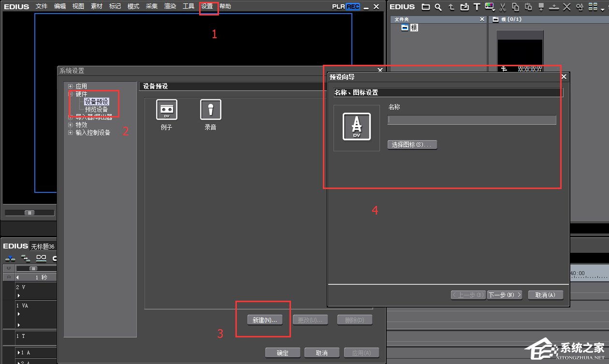
Task: Open the 采集 menu
Action: point(152,6)
